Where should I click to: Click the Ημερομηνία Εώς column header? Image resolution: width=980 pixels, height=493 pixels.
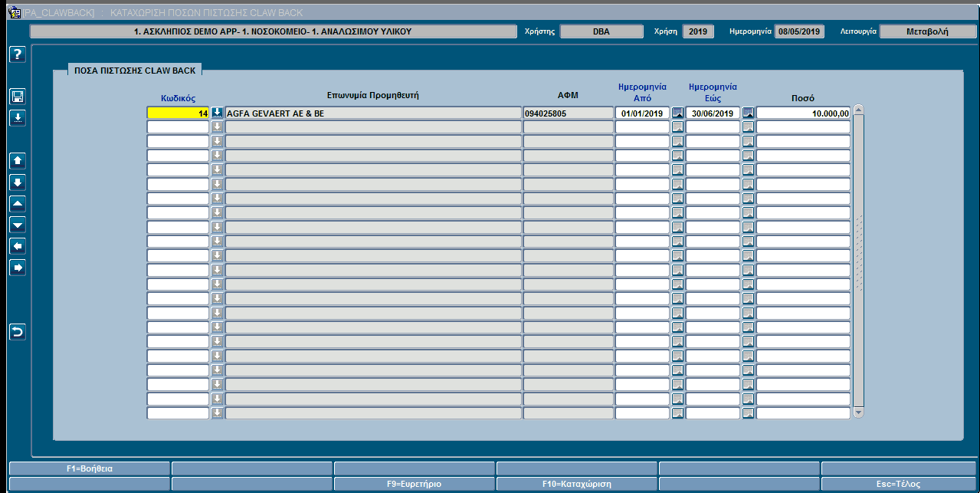click(x=713, y=93)
